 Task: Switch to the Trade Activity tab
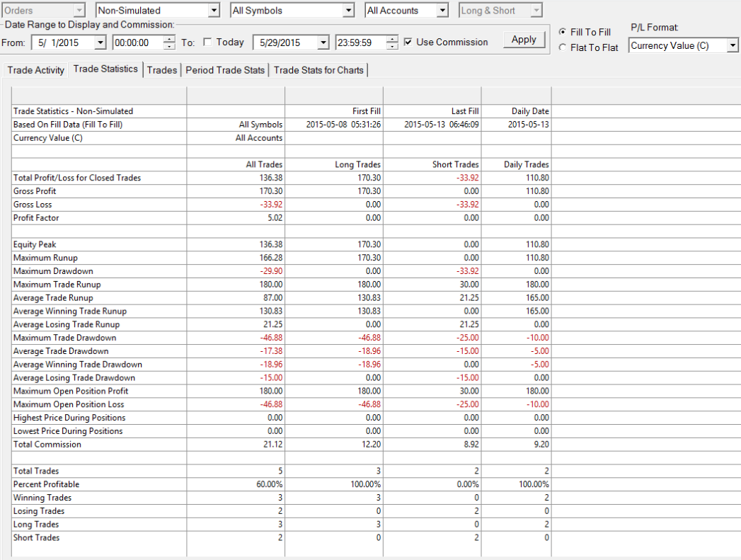(x=35, y=70)
